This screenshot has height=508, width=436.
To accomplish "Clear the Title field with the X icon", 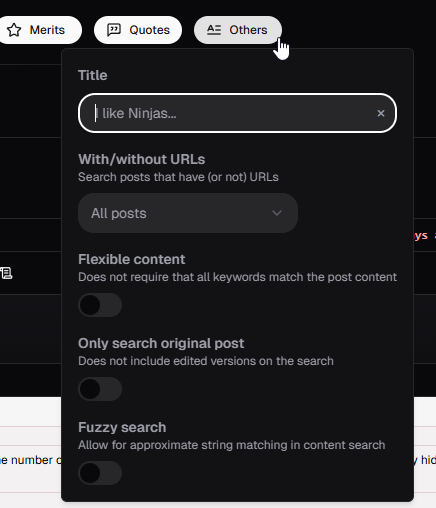I will pos(381,113).
